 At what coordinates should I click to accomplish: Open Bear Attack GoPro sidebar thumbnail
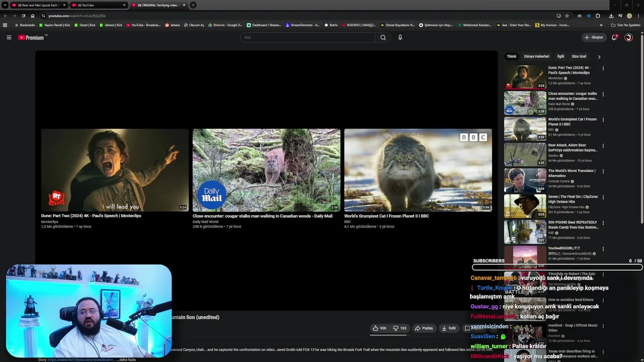pyautogui.click(x=525, y=154)
